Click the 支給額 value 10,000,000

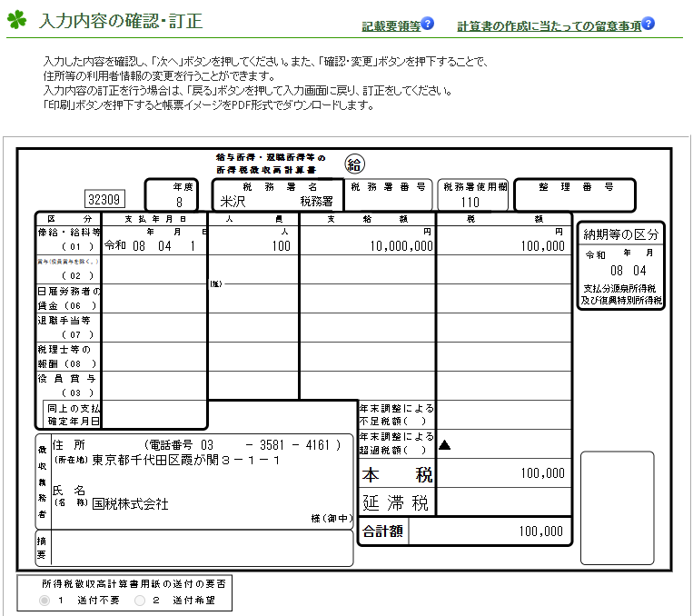[401, 246]
